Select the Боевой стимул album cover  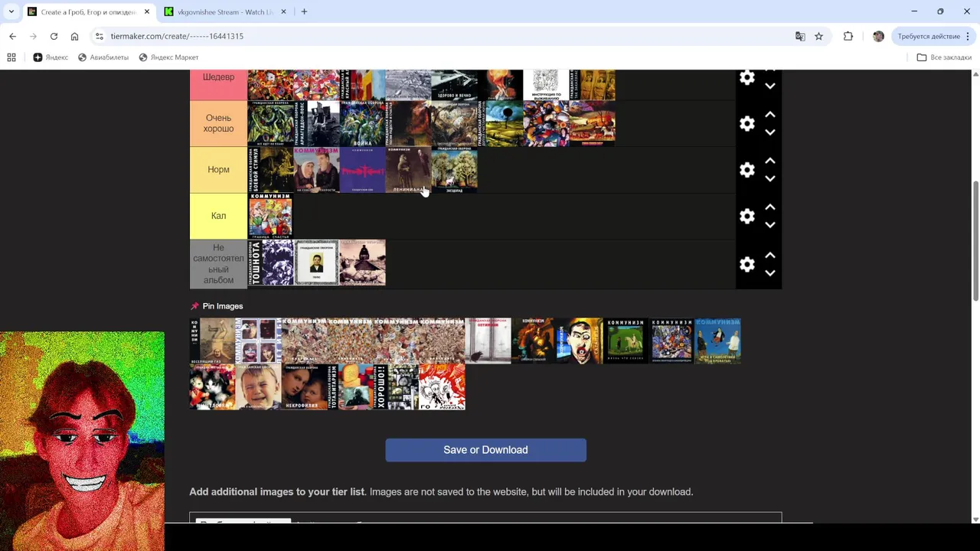[270, 170]
